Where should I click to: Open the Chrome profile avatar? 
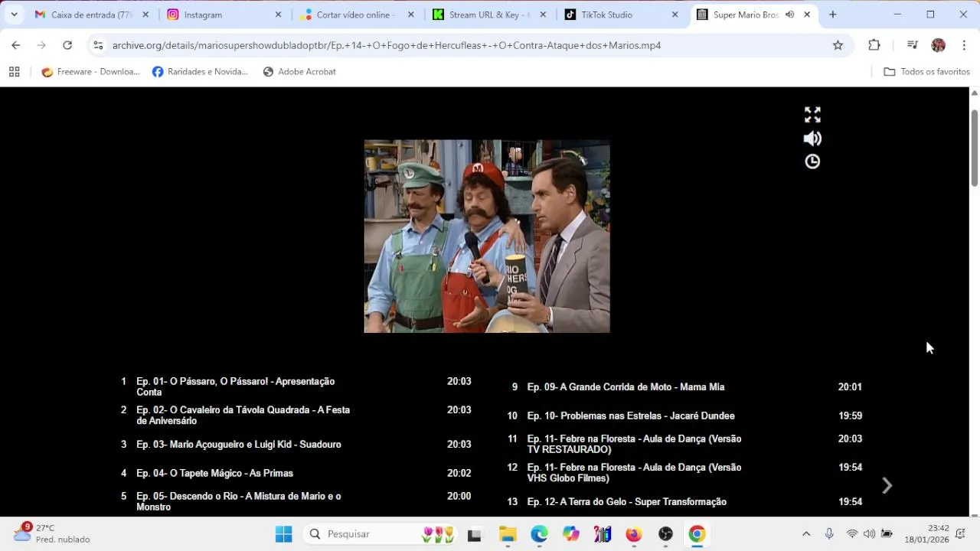click(938, 45)
